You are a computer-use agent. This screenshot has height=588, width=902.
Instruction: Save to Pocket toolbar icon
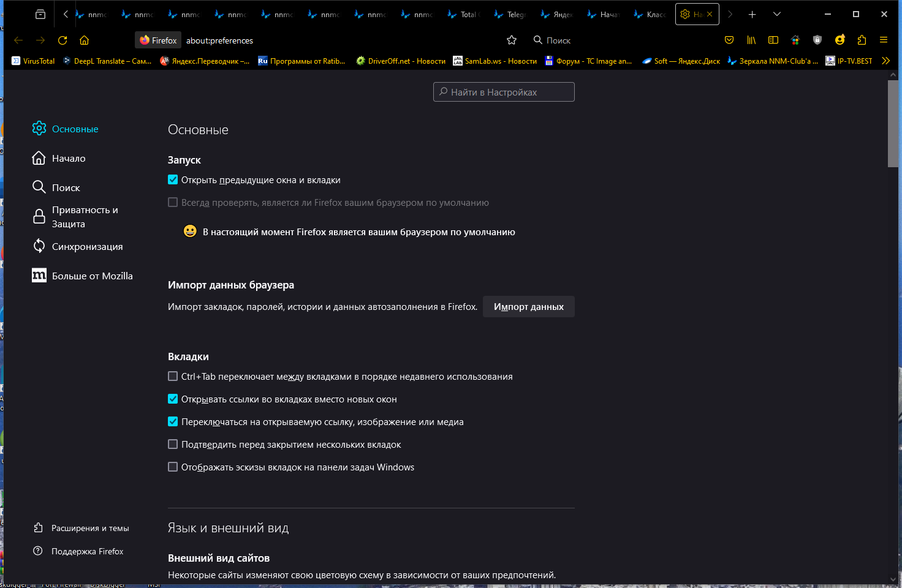tap(729, 40)
